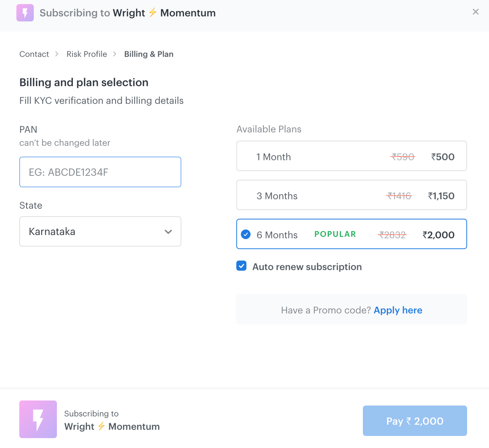Click the ₹500 price of 1 Month plan
Screen dimensions: 489x448
(x=443, y=157)
